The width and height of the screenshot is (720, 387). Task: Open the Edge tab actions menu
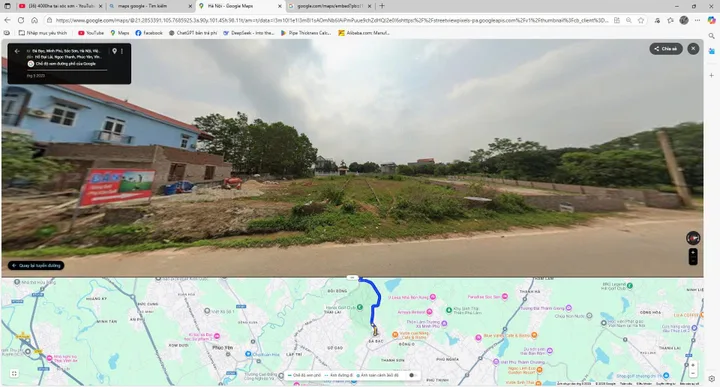(7, 6)
